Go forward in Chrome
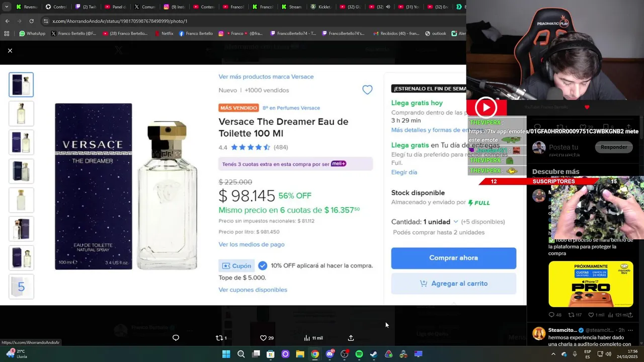644x362 pixels. click(x=19, y=21)
